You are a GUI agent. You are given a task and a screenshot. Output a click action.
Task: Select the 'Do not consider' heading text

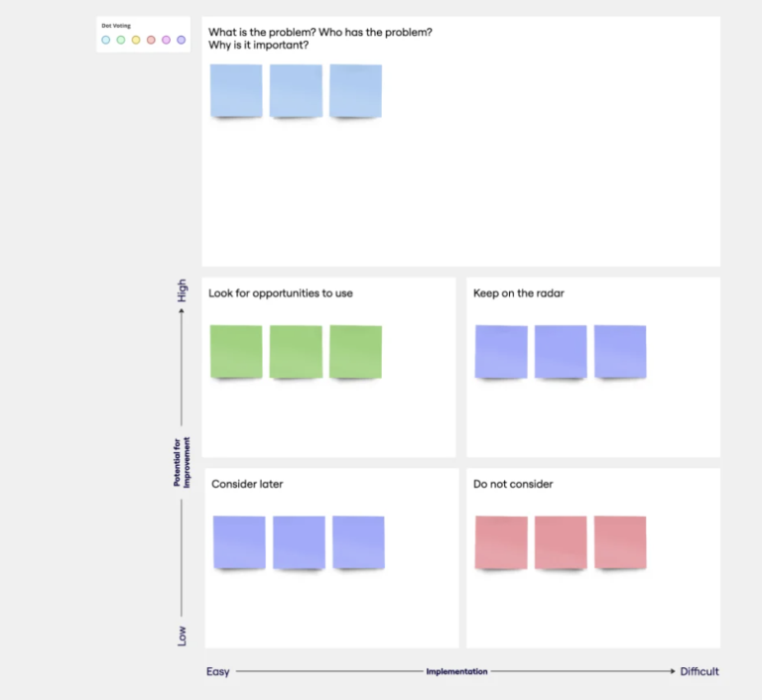(513, 484)
